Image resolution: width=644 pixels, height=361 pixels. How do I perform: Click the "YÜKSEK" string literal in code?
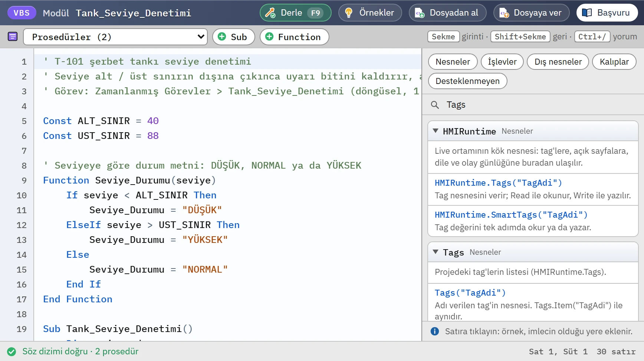205,240
